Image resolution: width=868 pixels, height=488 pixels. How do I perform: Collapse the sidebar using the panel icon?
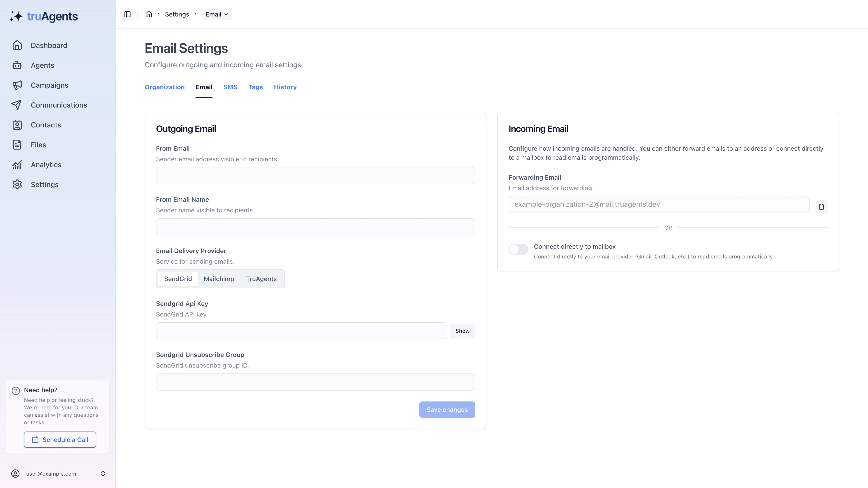127,14
